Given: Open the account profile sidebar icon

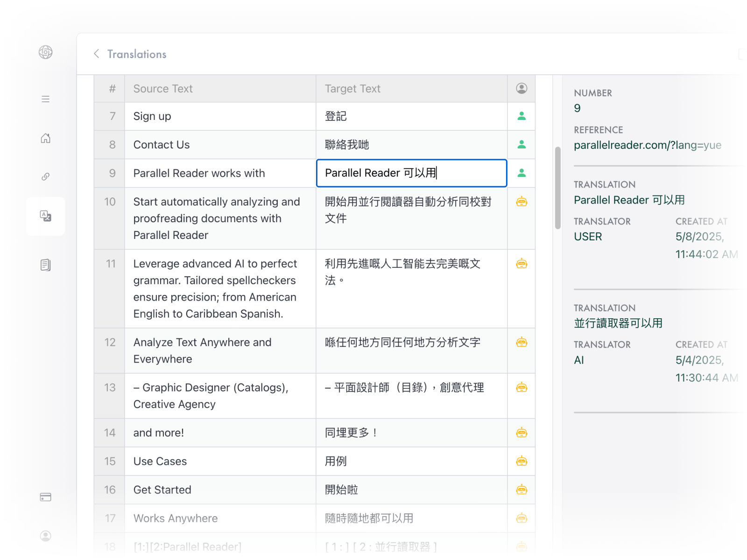Looking at the screenshot, I should pyautogui.click(x=45, y=536).
